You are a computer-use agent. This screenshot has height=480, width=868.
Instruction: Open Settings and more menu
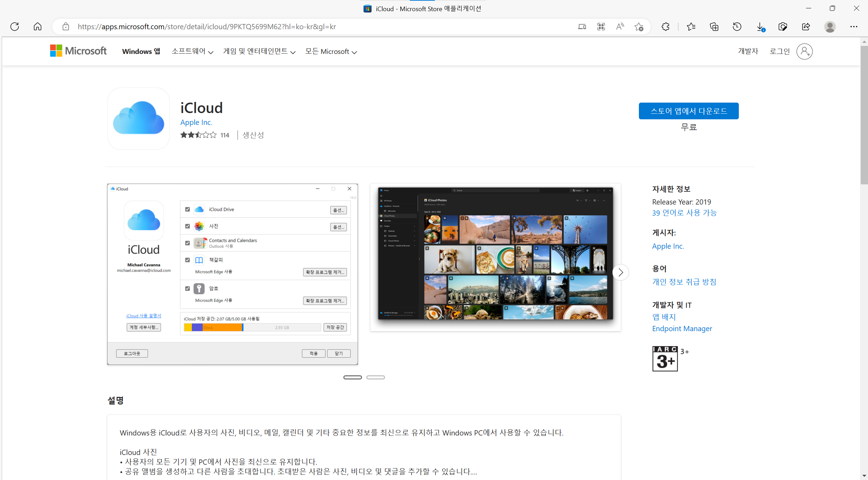point(854,27)
